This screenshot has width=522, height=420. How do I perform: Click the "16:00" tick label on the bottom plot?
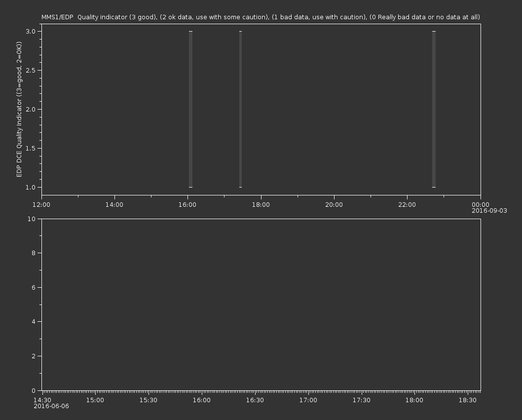pyautogui.click(x=202, y=400)
